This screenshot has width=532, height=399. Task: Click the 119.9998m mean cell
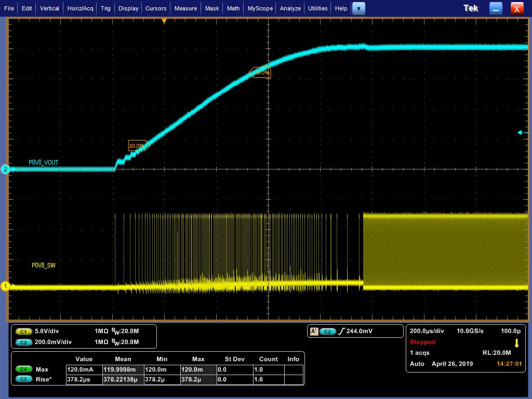coord(123,369)
